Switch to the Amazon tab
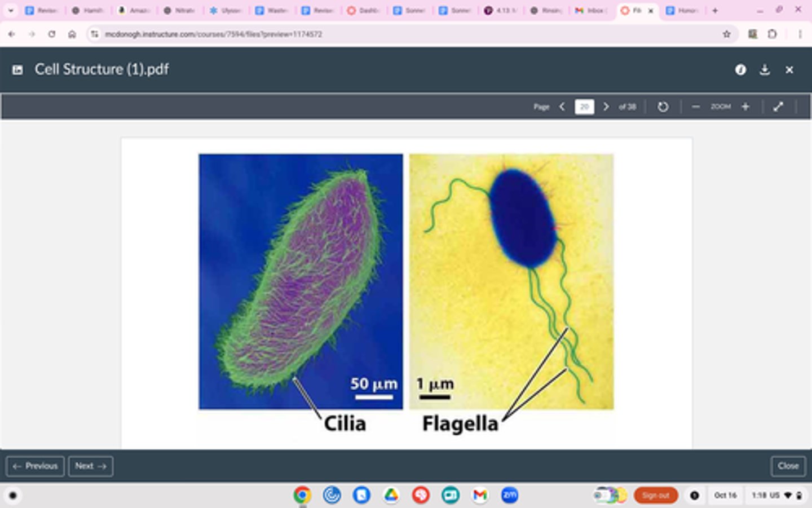 [134, 10]
